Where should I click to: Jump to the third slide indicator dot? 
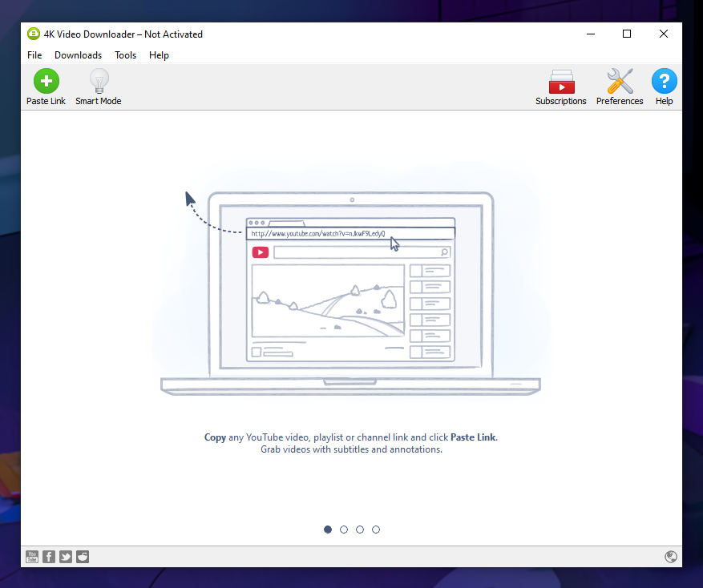tap(360, 530)
